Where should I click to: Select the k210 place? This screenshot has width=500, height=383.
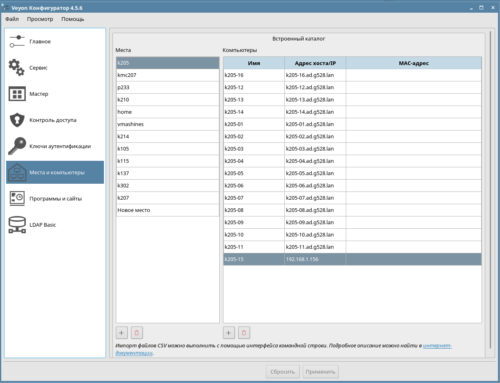[168, 100]
